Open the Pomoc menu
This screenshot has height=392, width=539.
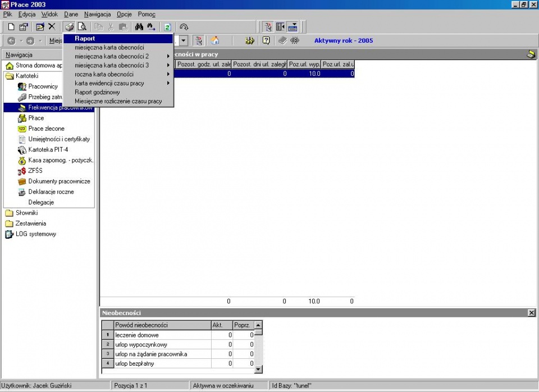[147, 14]
